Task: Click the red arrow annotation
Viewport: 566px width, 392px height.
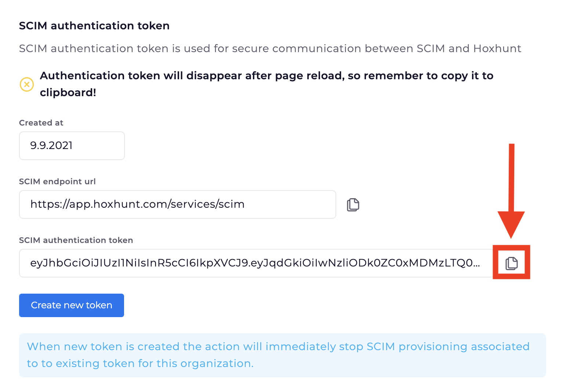Action: tap(511, 191)
